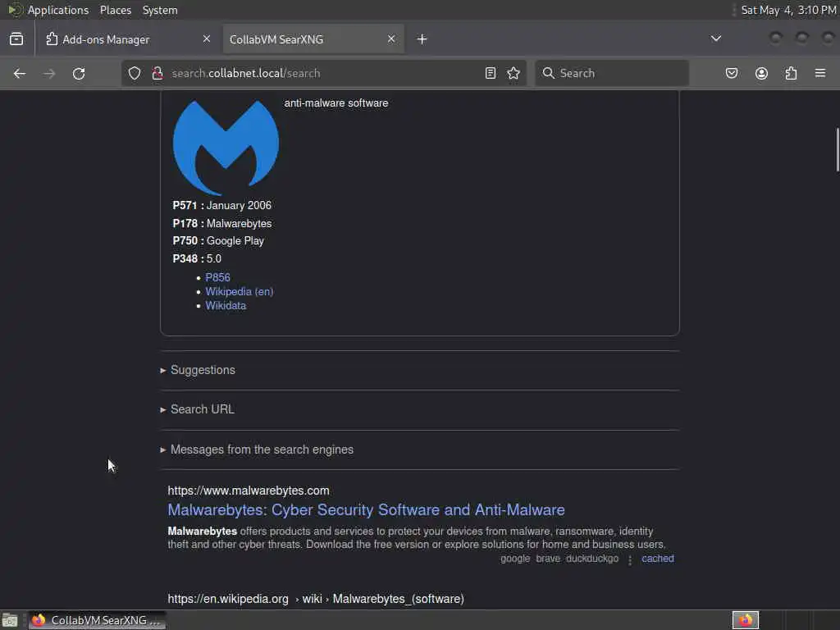The width and height of the screenshot is (840, 630).
Task: Close the Add-ons Manager tab
Action: click(x=206, y=39)
